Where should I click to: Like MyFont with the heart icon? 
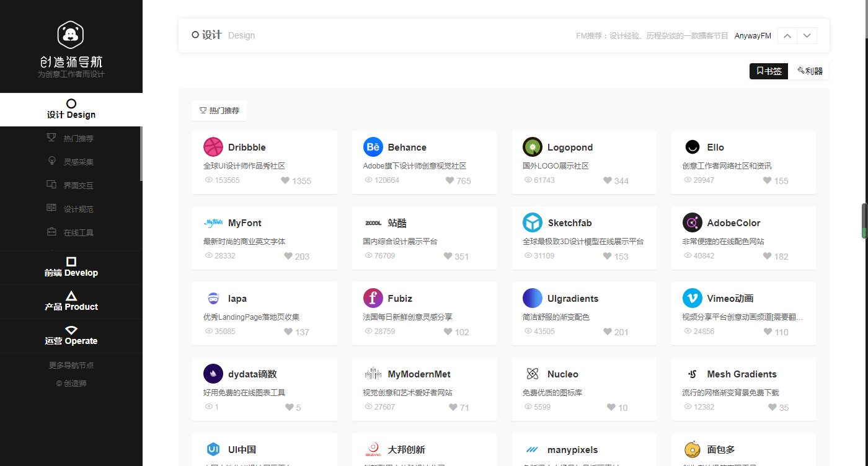pos(288,256)
